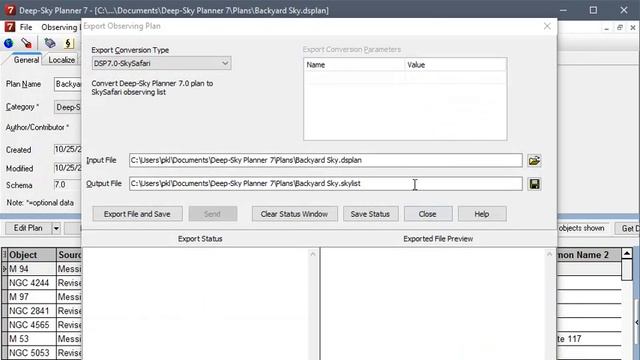Switch to the General tab
Screen dimensions: 640x360
[26, 60]
